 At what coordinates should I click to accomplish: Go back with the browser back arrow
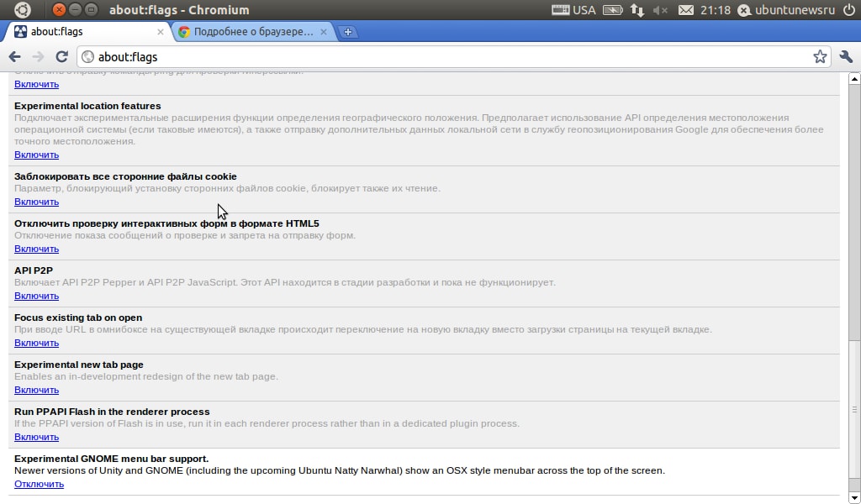[x=15, y=56]
